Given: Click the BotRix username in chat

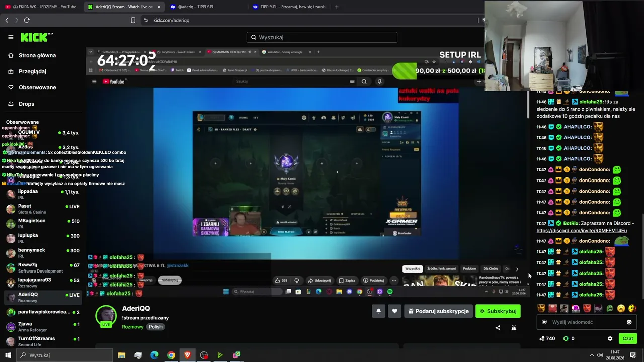Looking at the screenshot, I should (571, 223).
